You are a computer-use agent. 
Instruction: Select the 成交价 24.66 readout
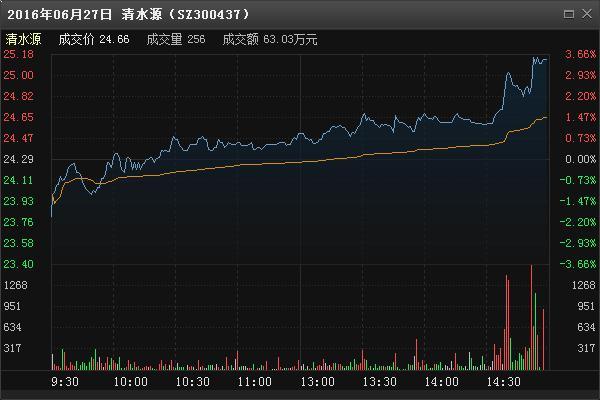[x=94, y=39]
